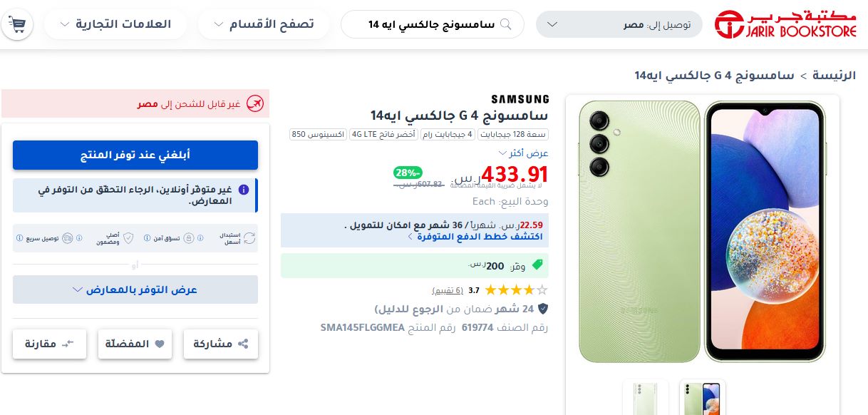Click the share icon on مشاركة button
The image size is (868, 415).
pos(243,344)
